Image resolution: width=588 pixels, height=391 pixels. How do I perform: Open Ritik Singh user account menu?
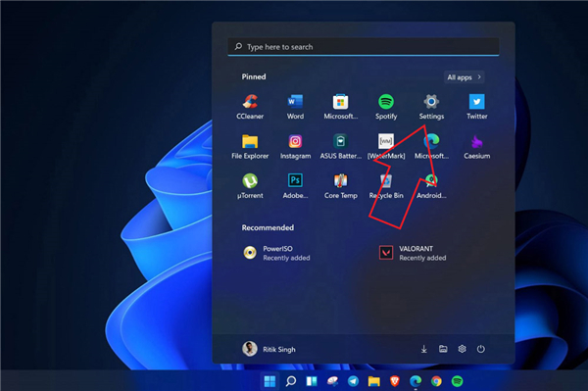(x=269, y=349)
